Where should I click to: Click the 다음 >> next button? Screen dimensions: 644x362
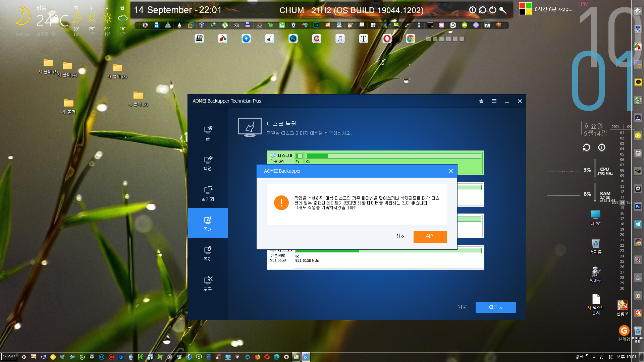click(x=495, y=307)
